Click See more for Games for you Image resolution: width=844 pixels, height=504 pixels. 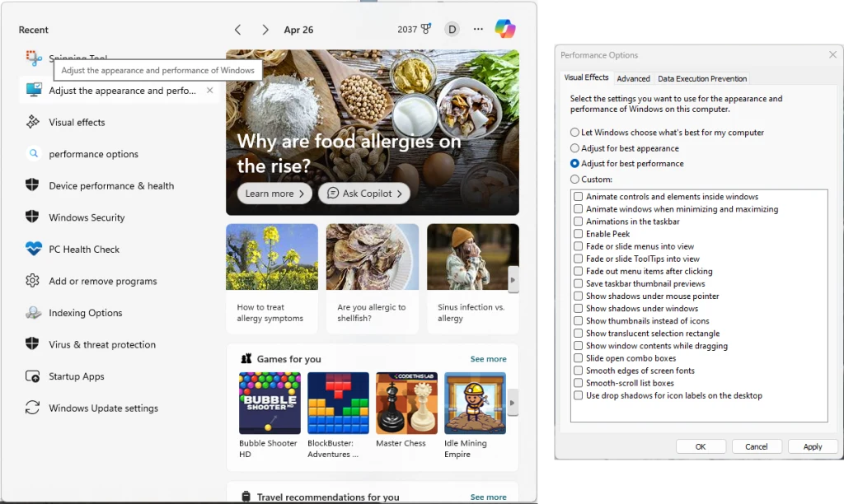(488, 359)
